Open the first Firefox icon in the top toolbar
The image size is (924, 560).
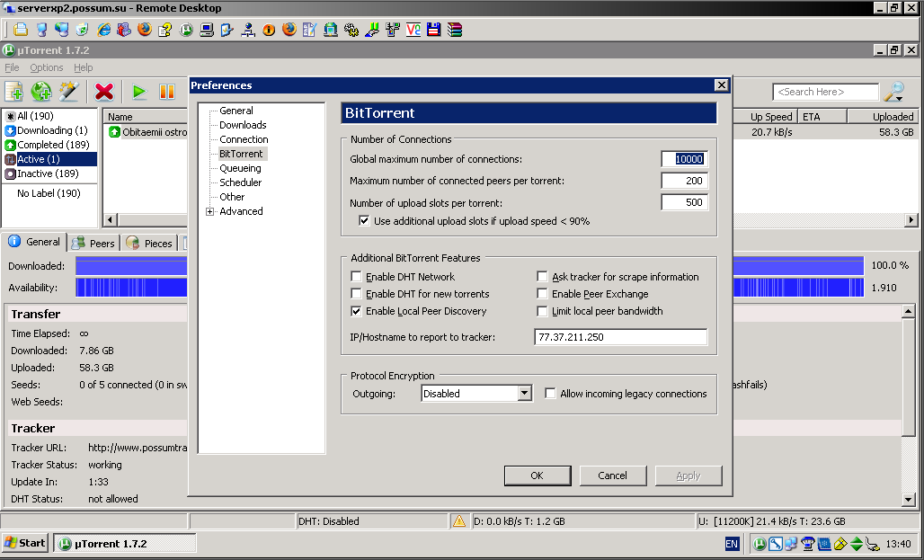pos(145,29)
